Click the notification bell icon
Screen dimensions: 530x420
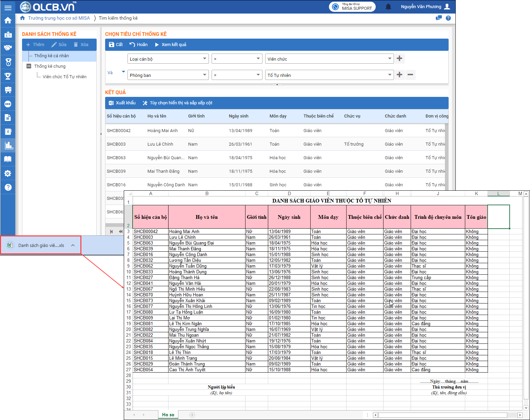[388, 7]
